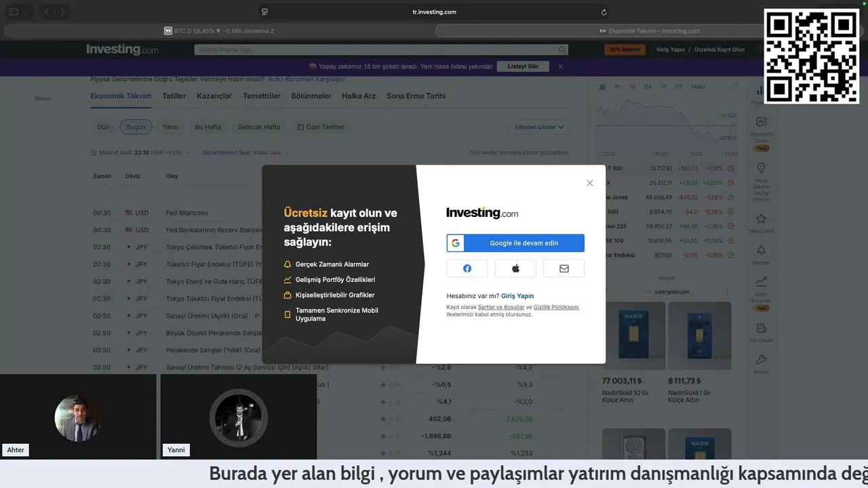The image size is (868, 488).
Task: Expand the Filtreleri Göster dropdown
Action: coord(539,127)
